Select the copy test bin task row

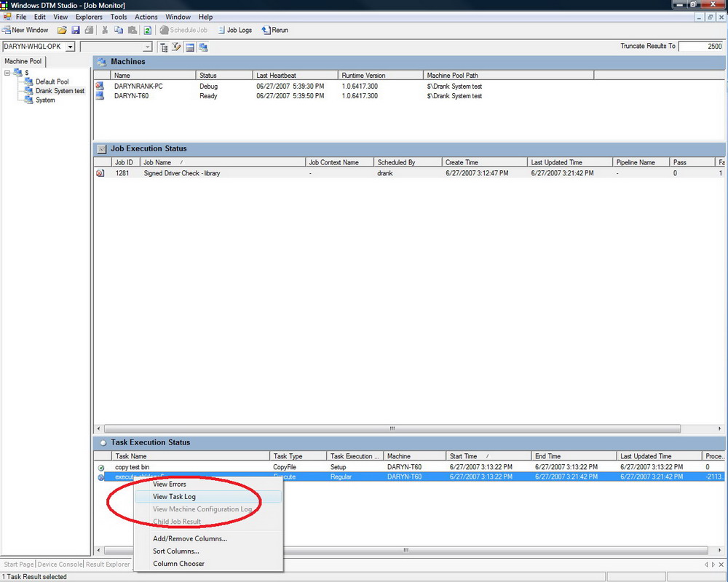[408, 467]
